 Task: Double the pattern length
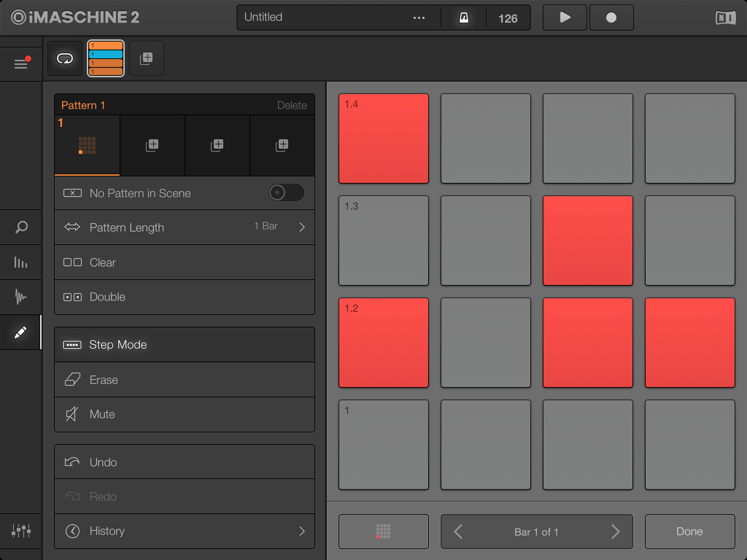click(185, 297)
